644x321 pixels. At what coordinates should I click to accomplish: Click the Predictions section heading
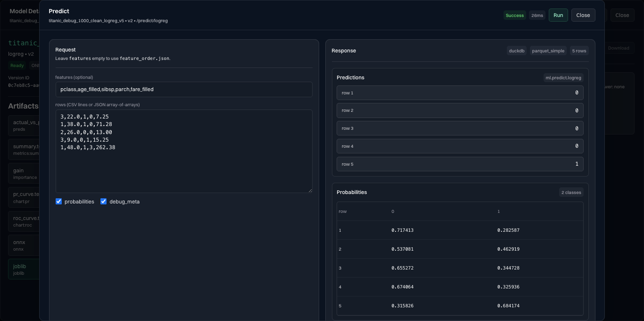coord(350,77)
